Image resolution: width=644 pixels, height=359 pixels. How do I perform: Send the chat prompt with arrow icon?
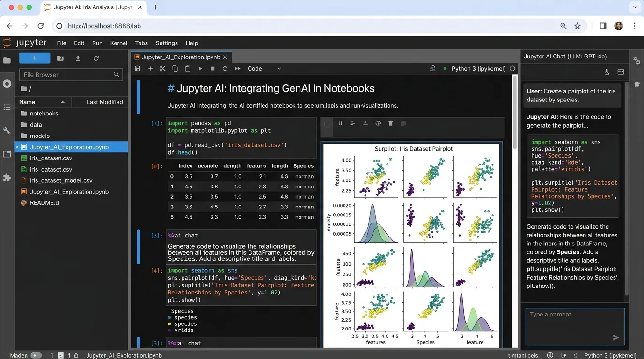point(616,337)
